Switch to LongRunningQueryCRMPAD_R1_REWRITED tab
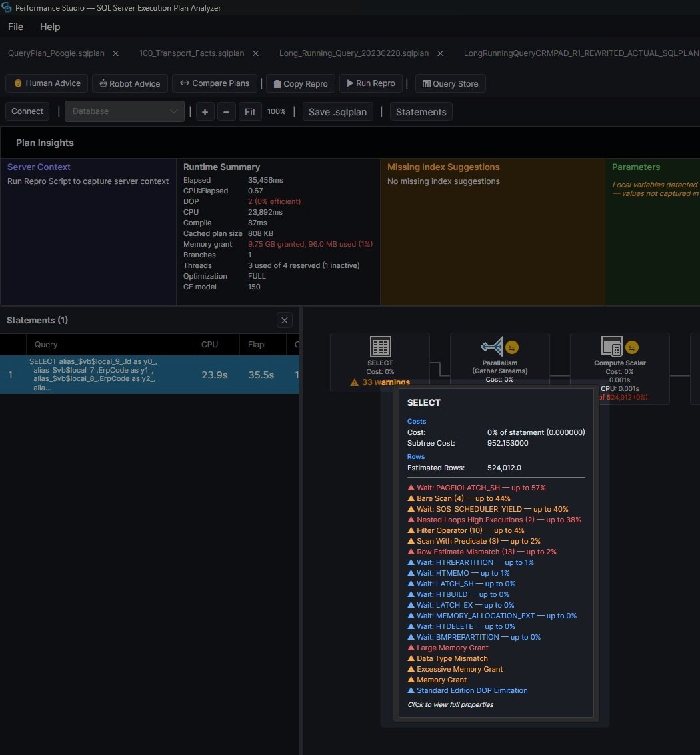 click(581, 53)
